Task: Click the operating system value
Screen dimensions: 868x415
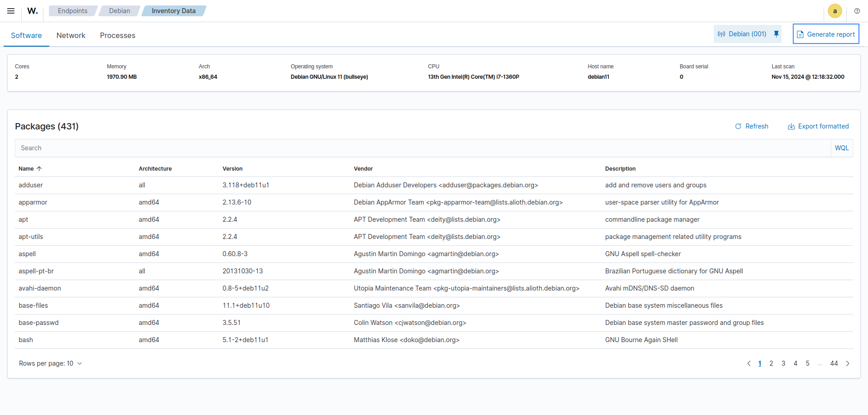Action: pyautogui.click(x=329, y=77)
